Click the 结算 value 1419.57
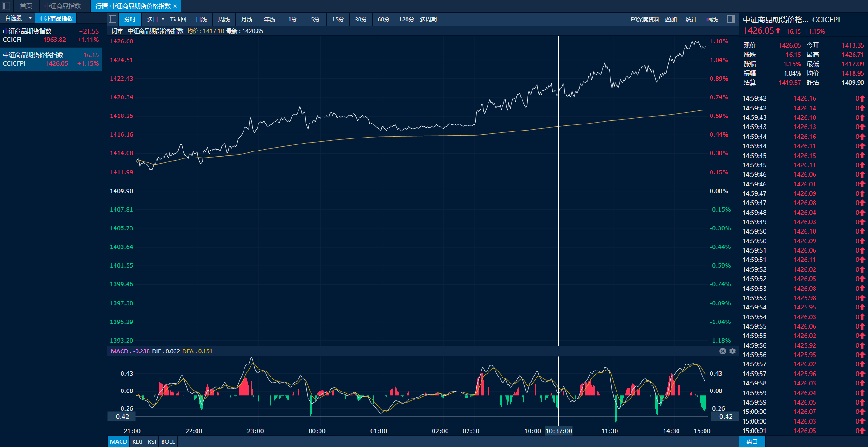Screen dimensions: 868x447 coord(790,83)
